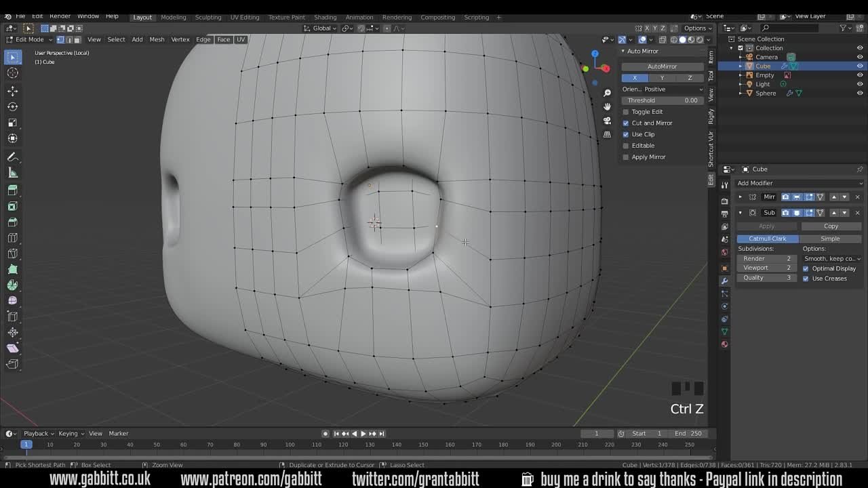Expand the Global transform orientation dropdown
Image resolution: width=868 pixels, height=488 pixels.
pyautogui.click(x=321, y=28)
